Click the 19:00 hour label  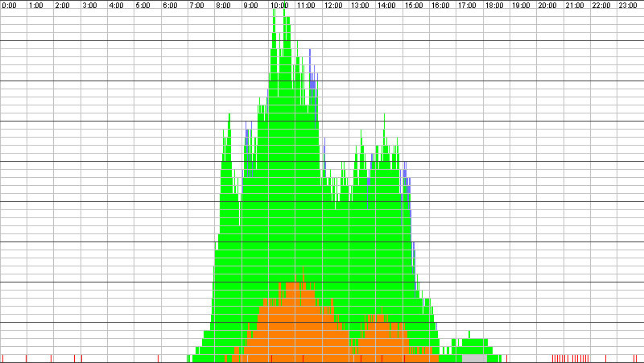(x=521, y=6)
